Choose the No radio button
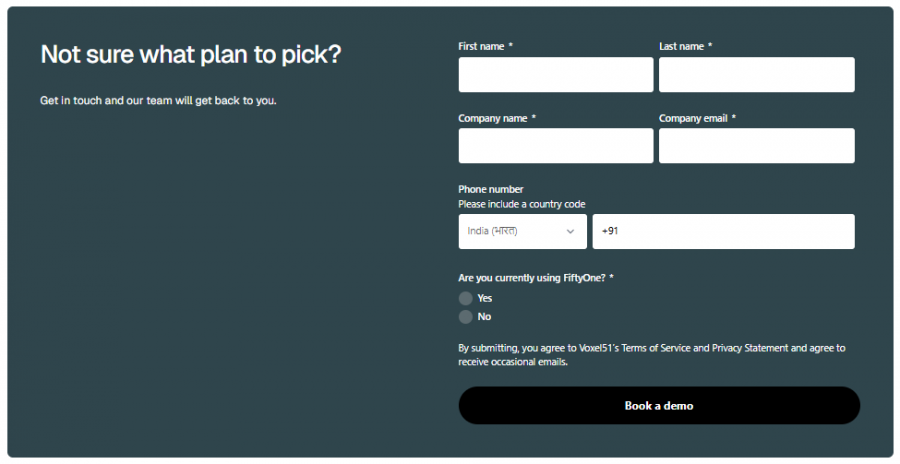Image resolution: width=900 pixels, height=464 pixels. [x=466, y=317]
